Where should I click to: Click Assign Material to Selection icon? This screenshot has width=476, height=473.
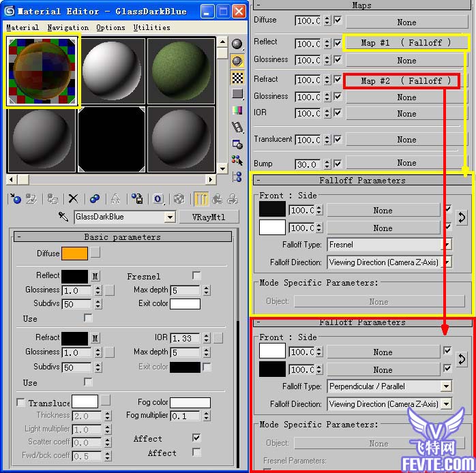tap(53, 199)
